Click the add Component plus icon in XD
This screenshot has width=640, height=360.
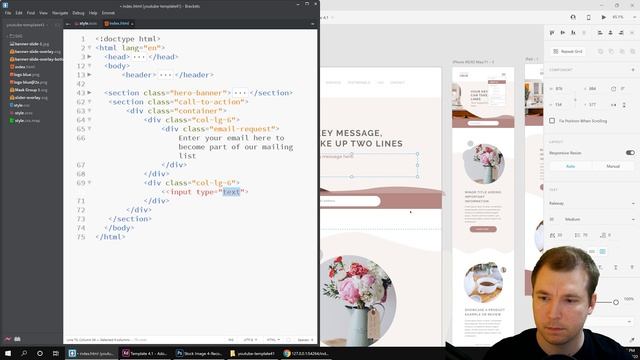coord(633,70)
